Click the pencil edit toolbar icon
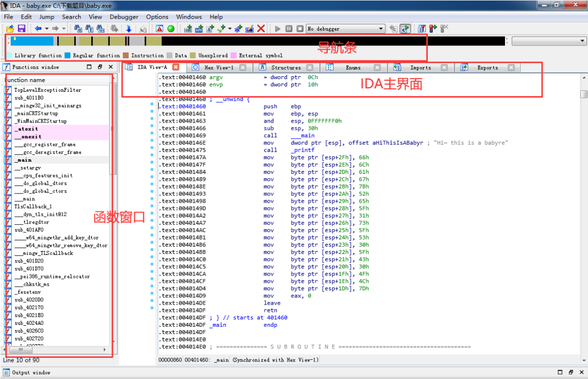Viewport: 588px width, 379px height. point(250,29)
